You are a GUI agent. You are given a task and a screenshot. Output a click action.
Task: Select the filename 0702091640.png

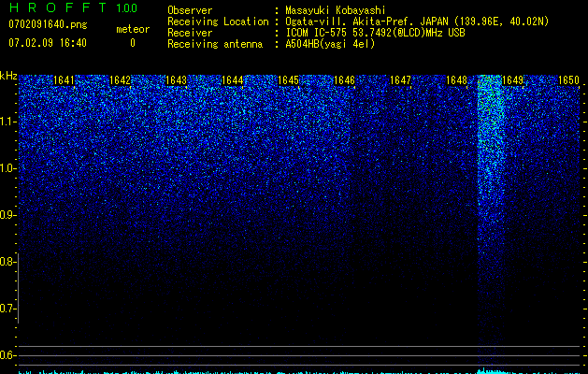(48, 24)
